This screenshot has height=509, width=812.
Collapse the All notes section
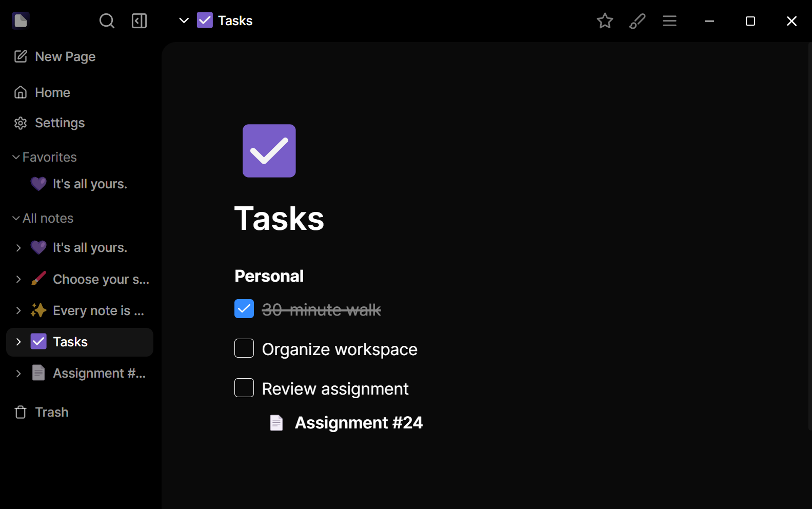coord(16,219)
